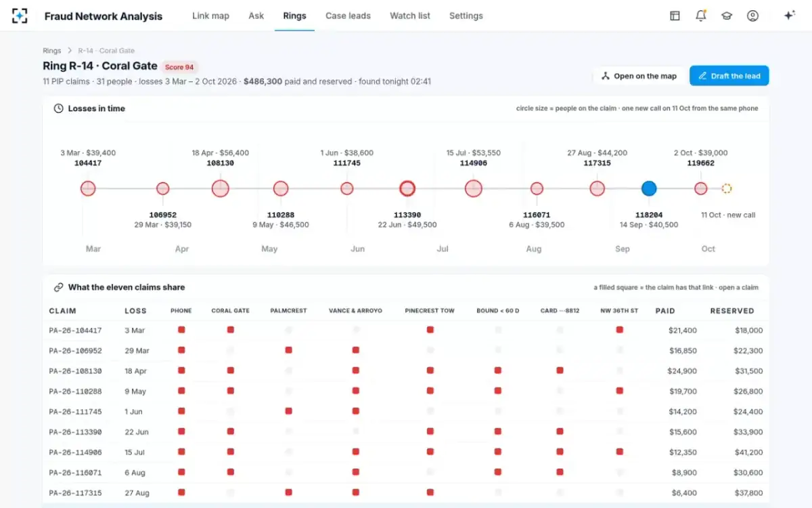Image resolution: width=812 pixels, height=508 pixels.
Task: Select the 15 Jul claim 114906 circle
Action: coord(474,188)
